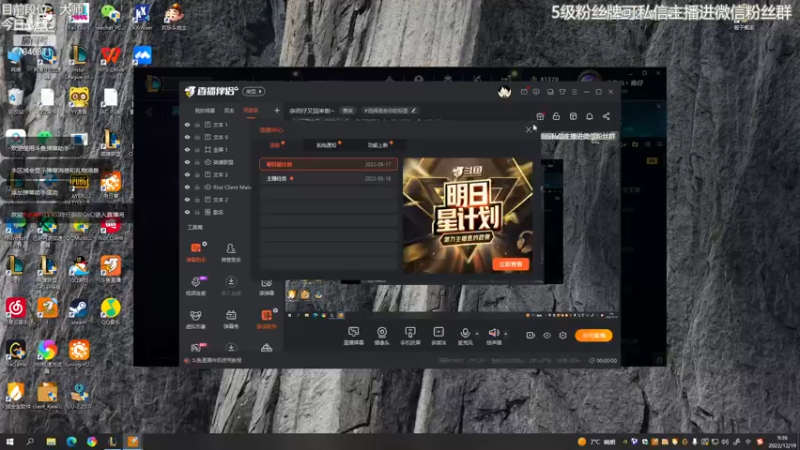Open the 弹幕秀 tool in toolbox
Screen dimensions: 800x450
click(x=231, y=319)
